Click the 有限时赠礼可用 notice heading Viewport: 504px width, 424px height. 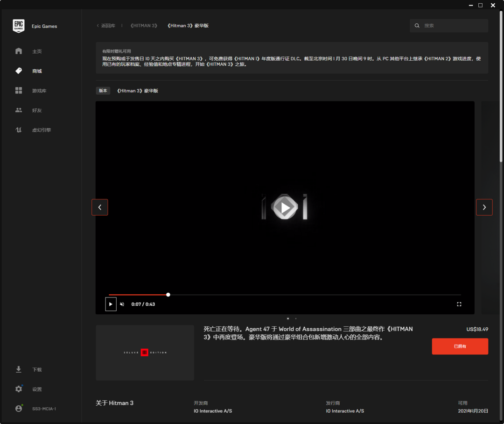tap(116, 51)
